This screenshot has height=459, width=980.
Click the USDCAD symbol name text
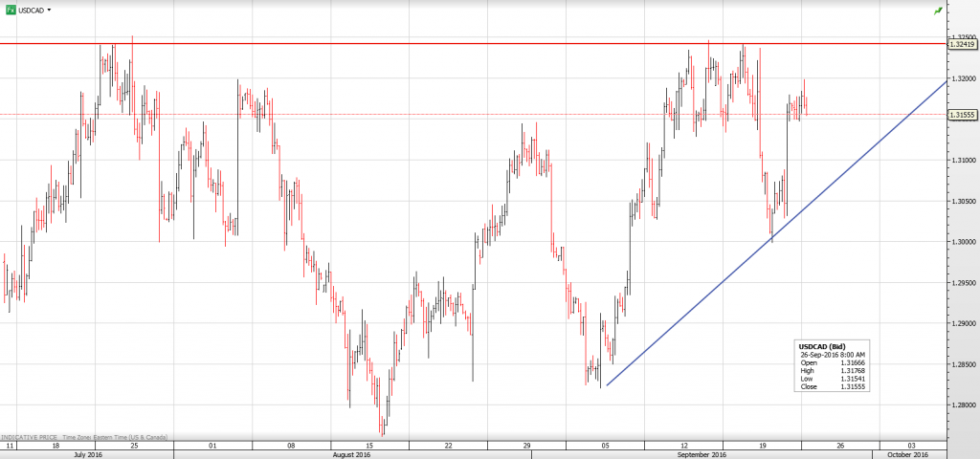[31, 10]
